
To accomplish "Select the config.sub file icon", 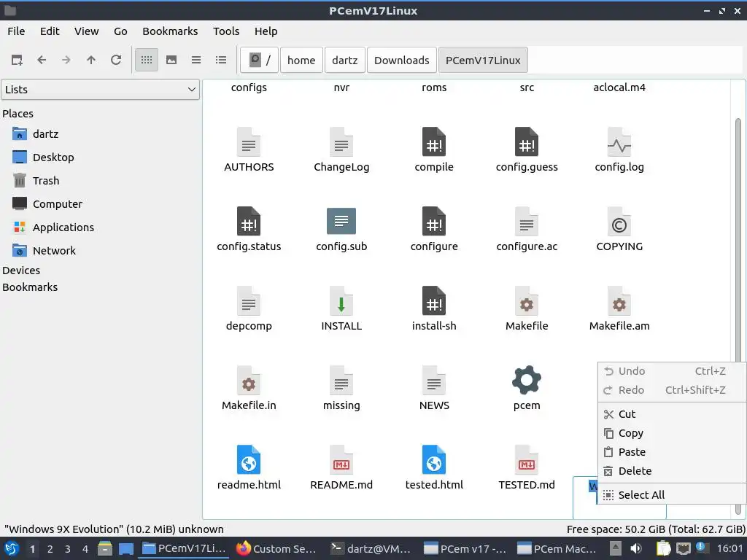I will click(x=341, y=222).
